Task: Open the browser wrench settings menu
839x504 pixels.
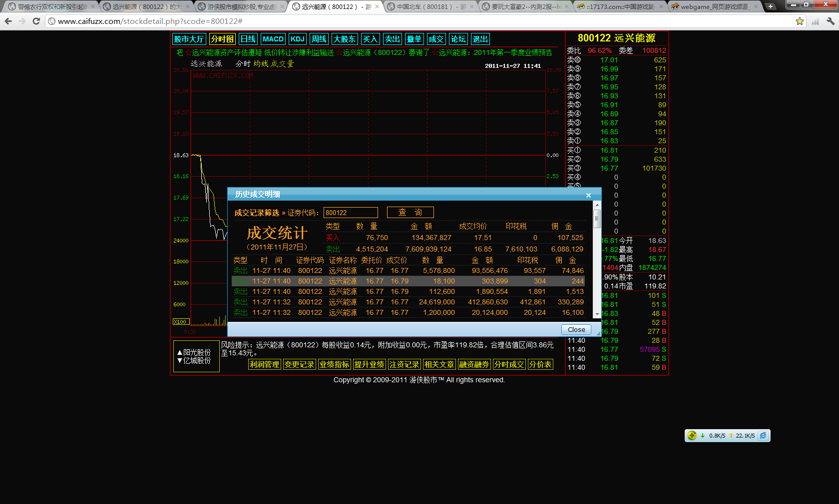Action: tap(831, 21)
